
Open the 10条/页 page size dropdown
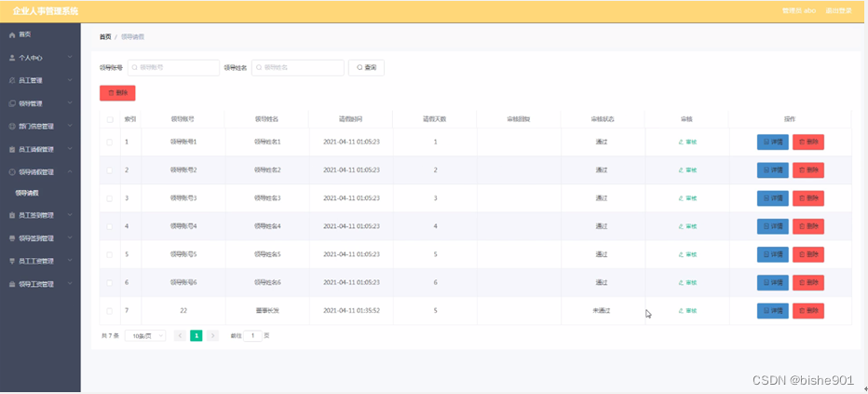145,336
